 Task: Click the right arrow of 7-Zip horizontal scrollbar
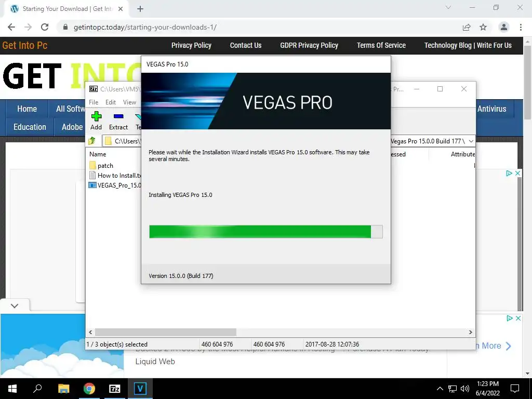click(470, 332)
